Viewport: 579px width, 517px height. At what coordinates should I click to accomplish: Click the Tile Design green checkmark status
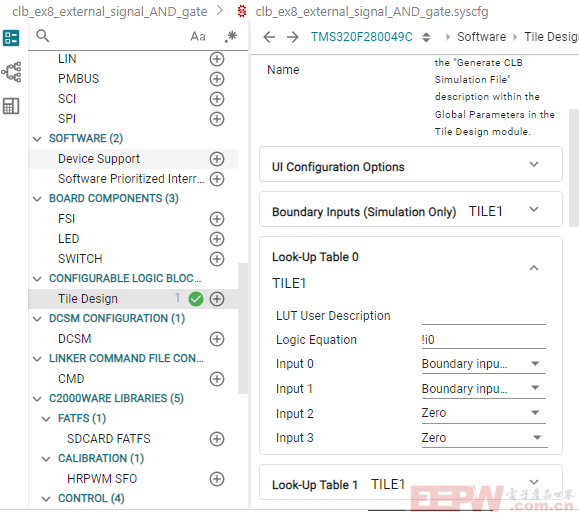pyautogui.click(x=196, y=299)
